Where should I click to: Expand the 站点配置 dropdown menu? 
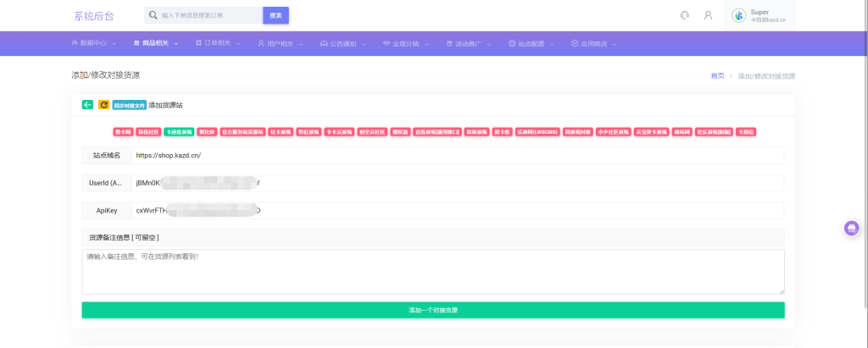coord(531,43)
